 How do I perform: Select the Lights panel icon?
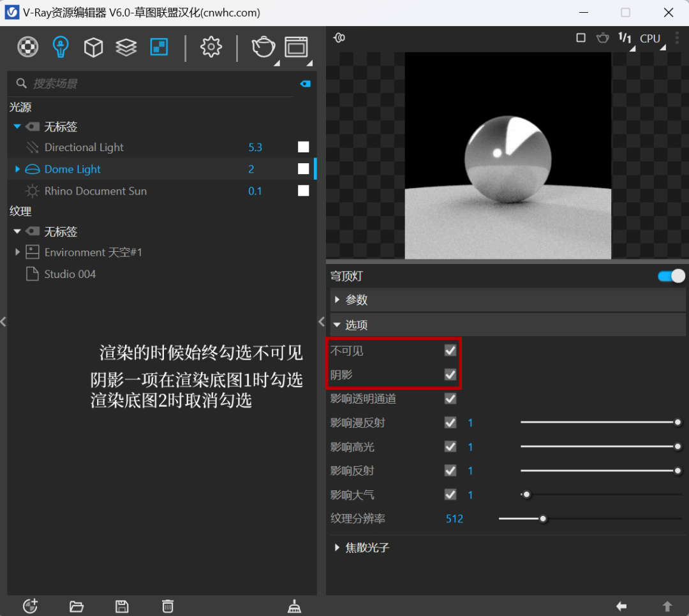point(60,47)
